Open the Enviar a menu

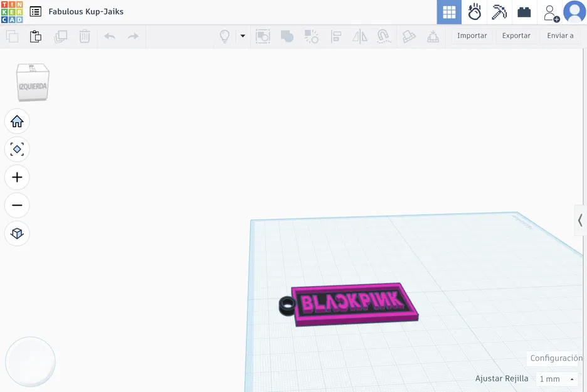559,36
